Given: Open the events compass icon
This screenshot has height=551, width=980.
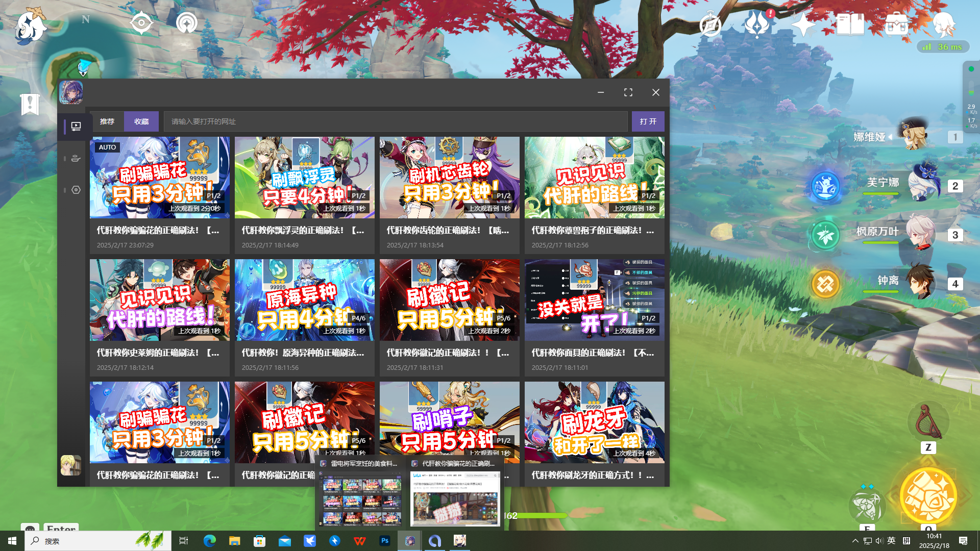Looking at the screenshot, I should 710,24.
